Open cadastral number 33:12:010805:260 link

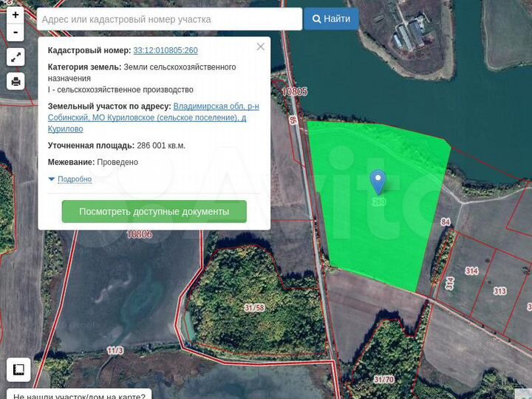click(x=165, y=51)
